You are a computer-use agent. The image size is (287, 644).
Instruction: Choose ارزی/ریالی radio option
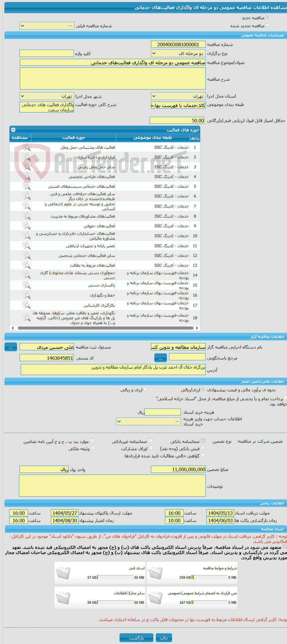(203, 389)
